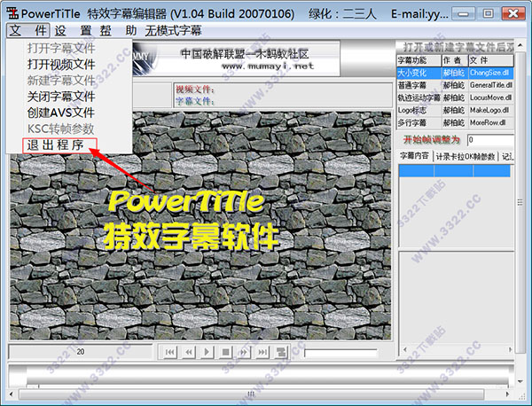
Task: Click the video preview area
Action: pos(200,225)
